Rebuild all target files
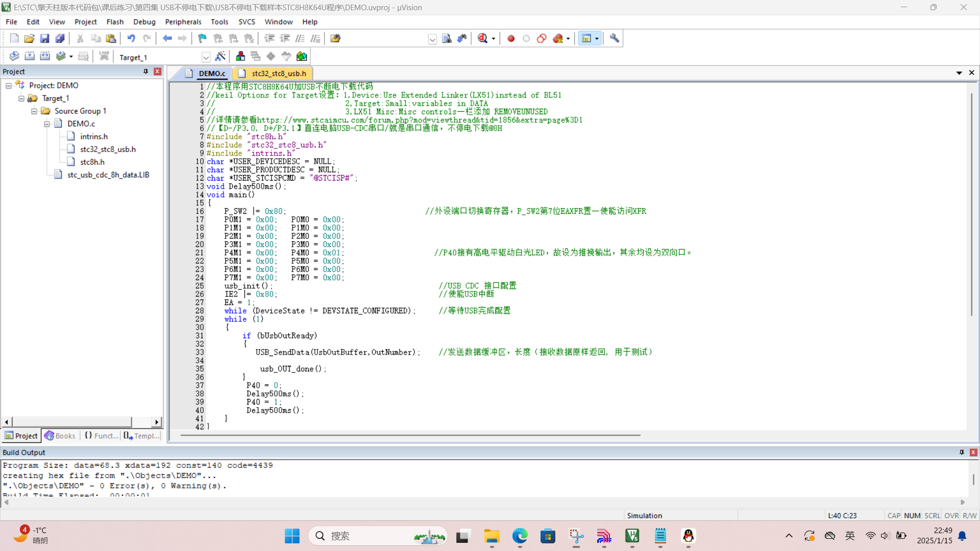 [x=45, y=56]
